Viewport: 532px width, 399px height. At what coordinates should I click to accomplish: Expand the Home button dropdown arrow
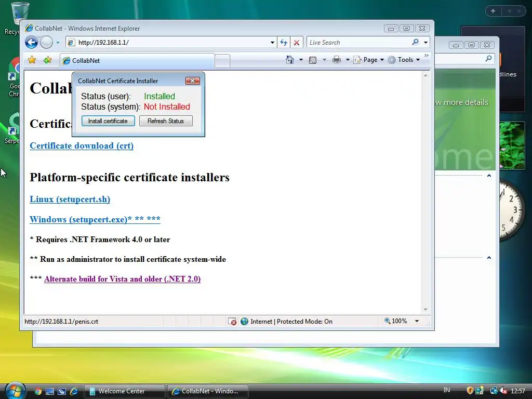point(301,60)
